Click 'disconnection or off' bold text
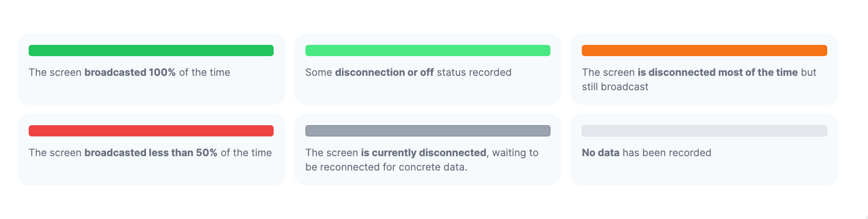The width and height of the screenshot is (868, 219). pos(384,72)
